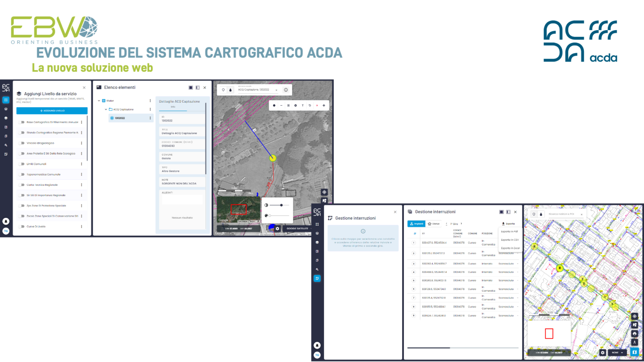
Task: Open the NONE basemap dropdown
Action: (x=617, y=353)
